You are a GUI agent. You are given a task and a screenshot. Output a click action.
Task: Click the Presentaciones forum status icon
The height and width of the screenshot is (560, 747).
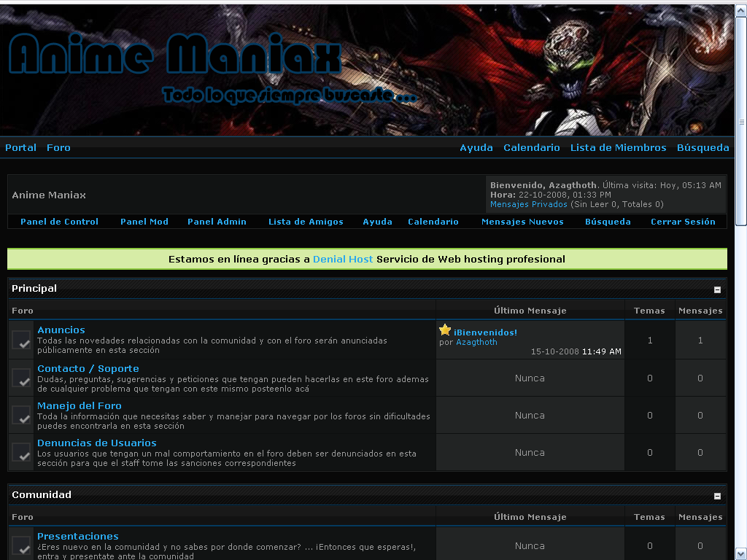[21, 546]
